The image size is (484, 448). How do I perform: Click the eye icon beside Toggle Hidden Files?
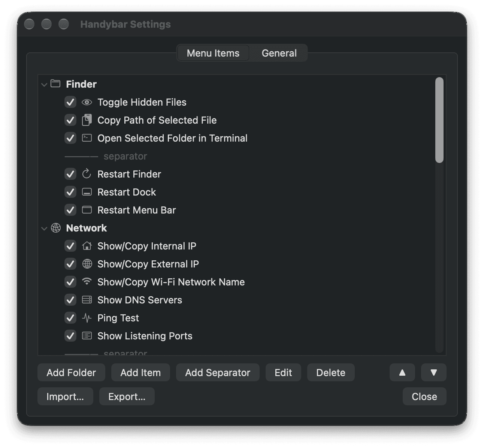point(87,102)
